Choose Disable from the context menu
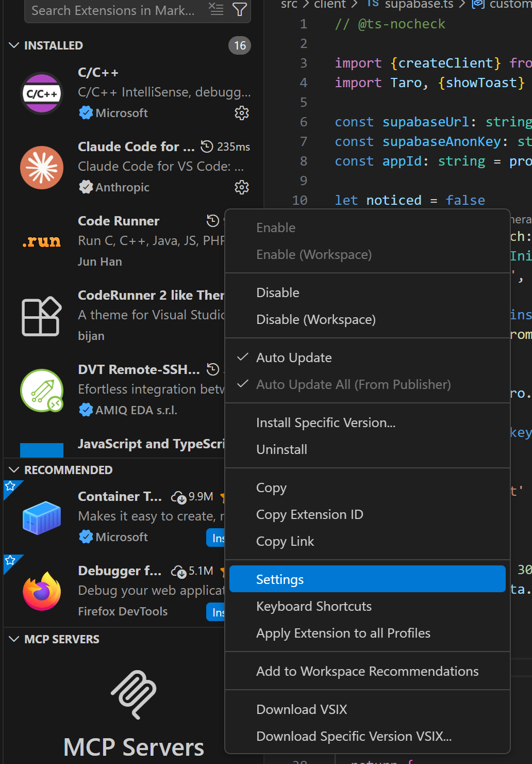The image size is (532, 764). pos(367,292)
